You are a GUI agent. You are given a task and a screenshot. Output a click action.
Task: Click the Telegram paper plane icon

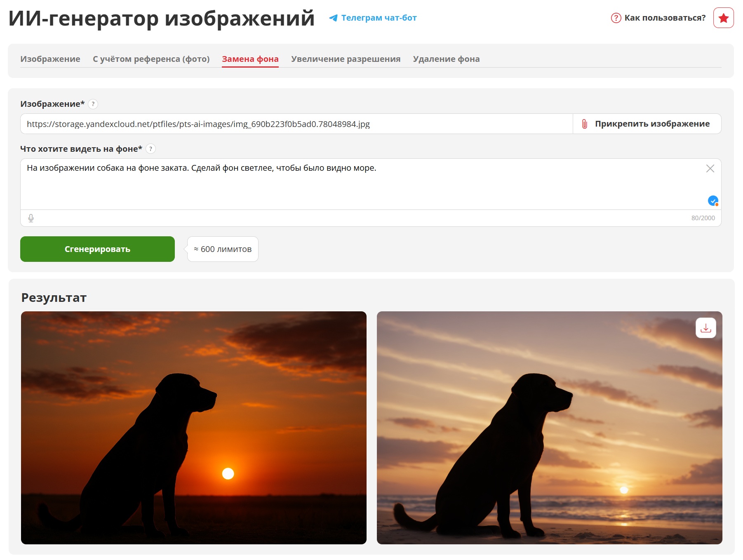pyautogui.click(x=333, y=18)
